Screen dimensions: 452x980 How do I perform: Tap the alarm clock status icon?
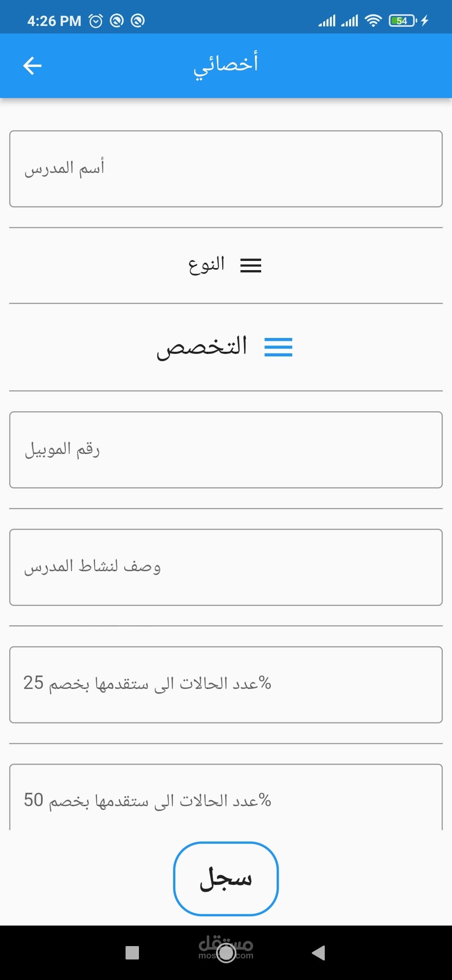click(96, 21)
